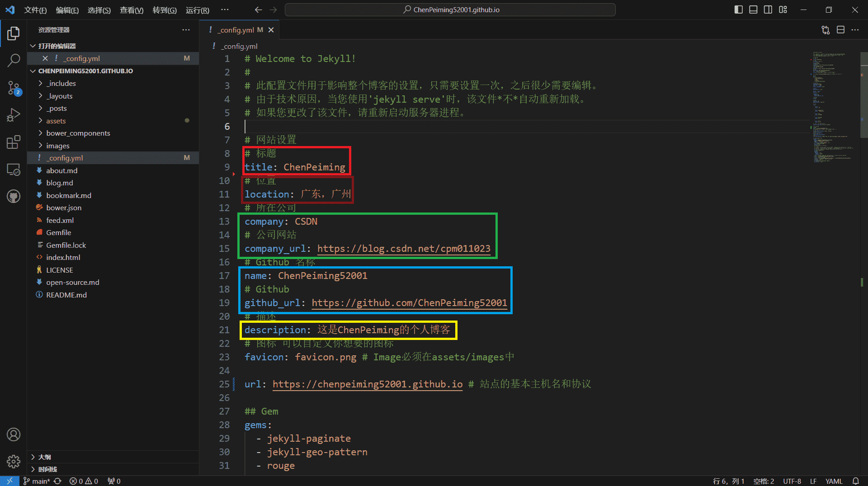Expand the assets folder

[x=113, y=121]
